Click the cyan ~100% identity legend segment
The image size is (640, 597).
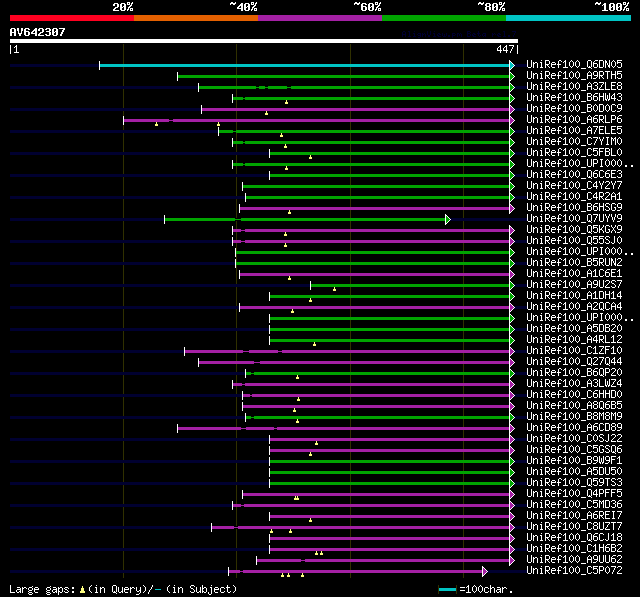[569, 18]
